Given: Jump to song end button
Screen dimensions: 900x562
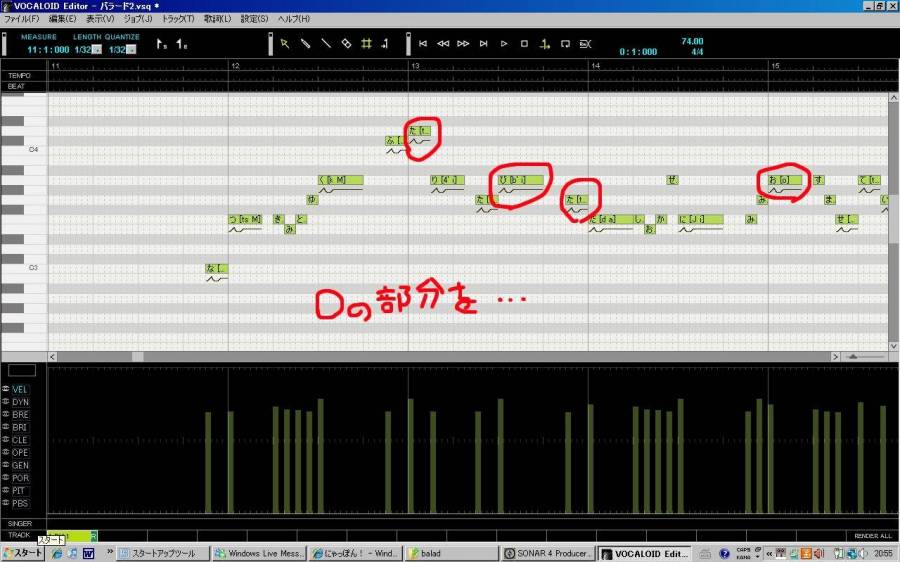Looking at the screenshot, I should (x=483, y=44).
